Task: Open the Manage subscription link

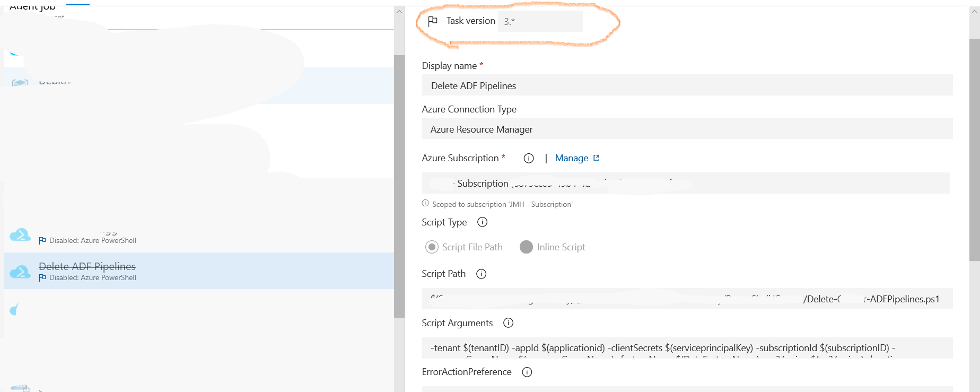Action: 571,158
